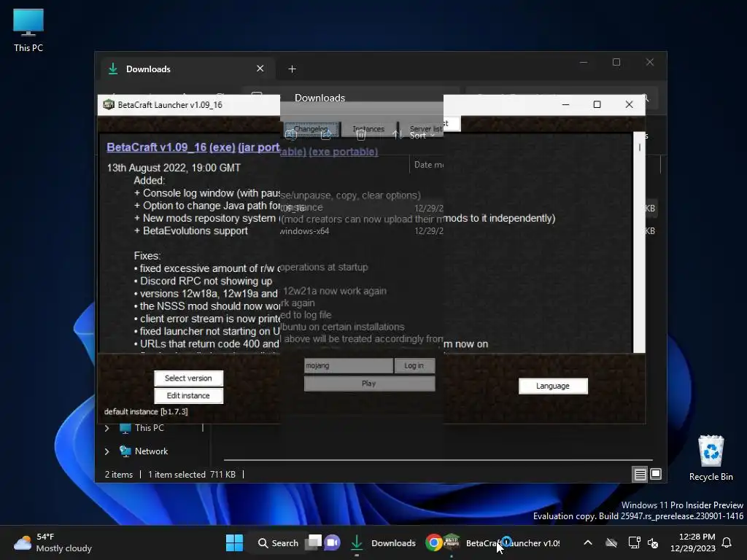This screenshot has width=747, height=560.
Task: Click the Edit instance button
Action: pyautogui.click(x=188, y=396)
